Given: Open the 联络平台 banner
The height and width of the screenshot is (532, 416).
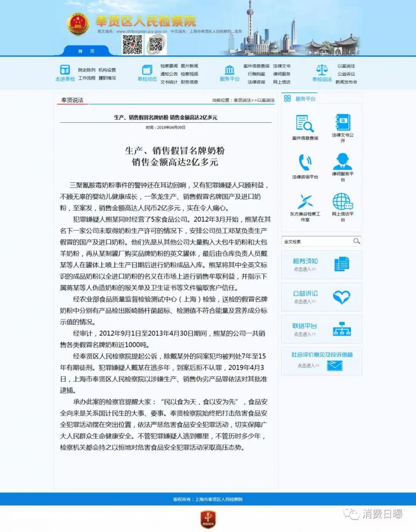Looking at the screenshot, I should coord(321,329).
